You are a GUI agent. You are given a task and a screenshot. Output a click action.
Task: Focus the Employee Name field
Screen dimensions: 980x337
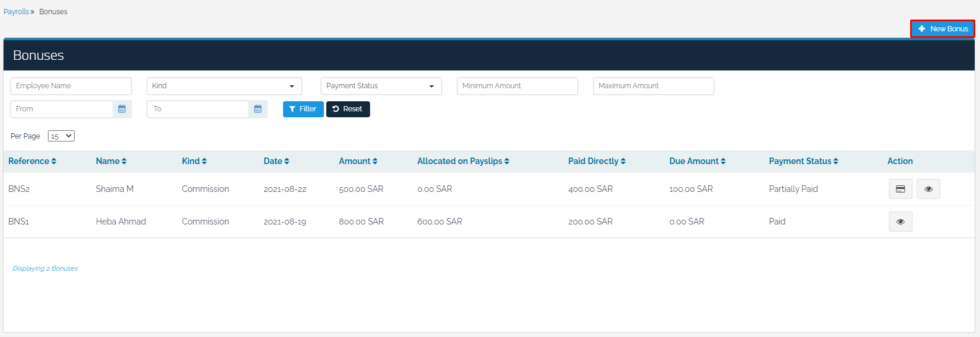click(70, 86)
